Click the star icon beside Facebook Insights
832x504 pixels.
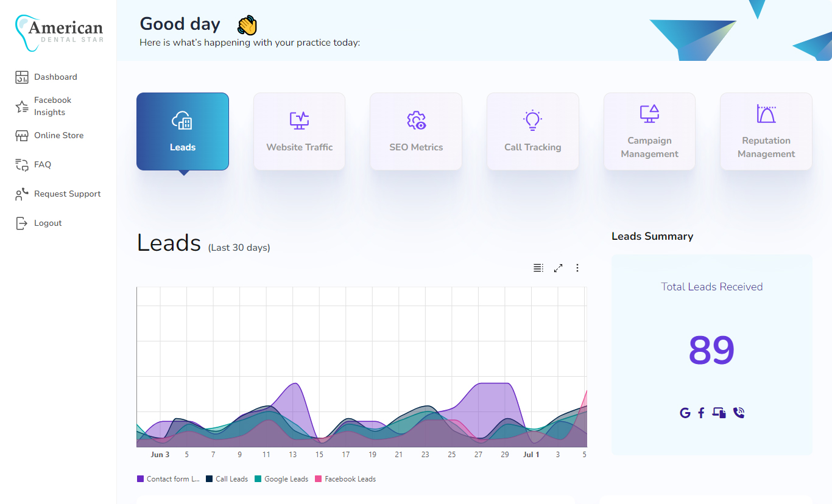click(22, 107)
